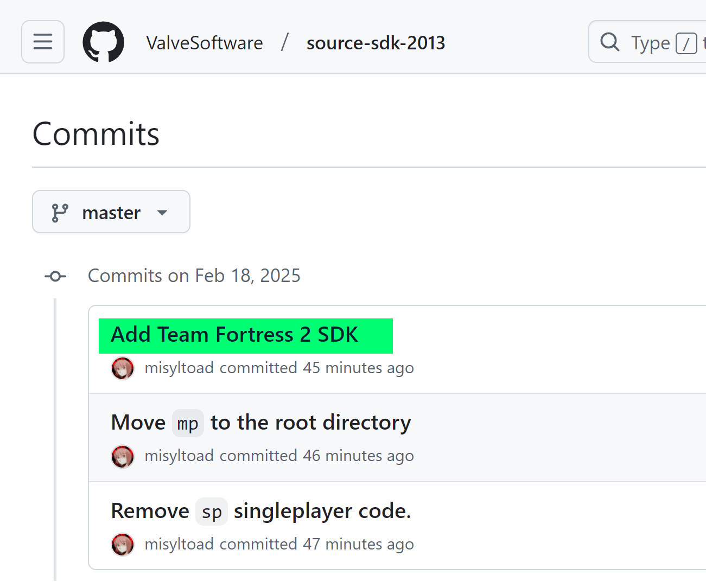Click the git branch icon

(x=60, y=213)
